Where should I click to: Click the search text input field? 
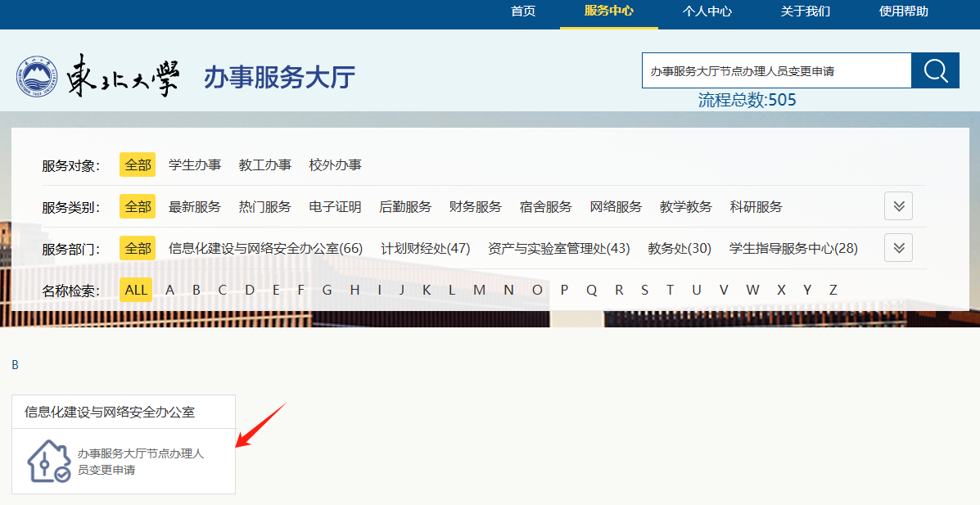pos(775,71)
